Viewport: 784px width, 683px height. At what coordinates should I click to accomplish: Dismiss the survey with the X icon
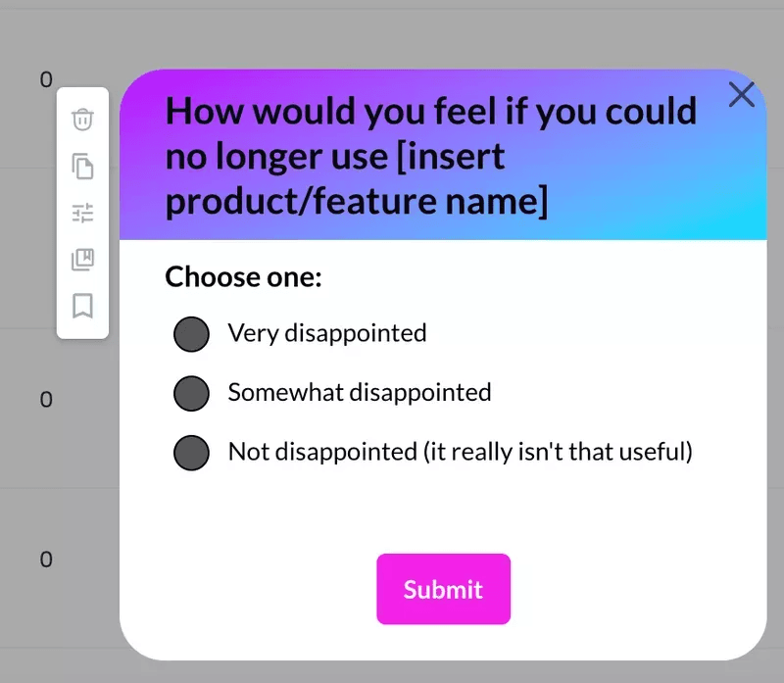click(x=742, y=95)
